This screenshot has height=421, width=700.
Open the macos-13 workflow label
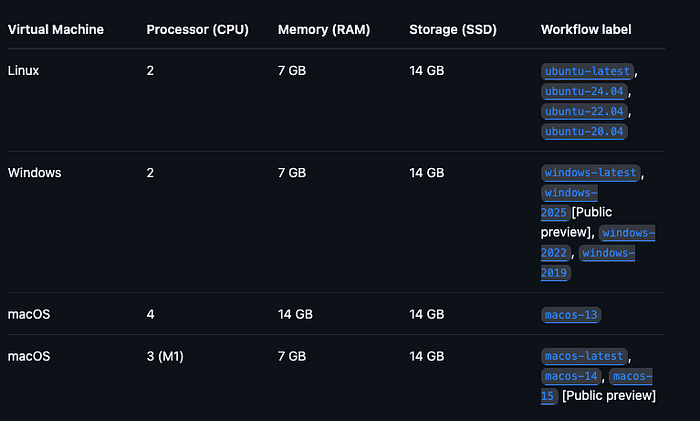coord(571,315)
